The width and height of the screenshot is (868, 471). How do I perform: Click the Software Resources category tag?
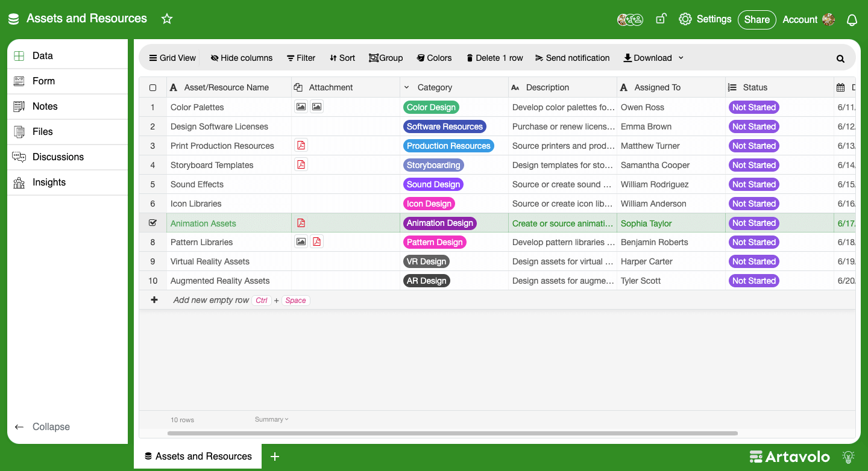445,126
